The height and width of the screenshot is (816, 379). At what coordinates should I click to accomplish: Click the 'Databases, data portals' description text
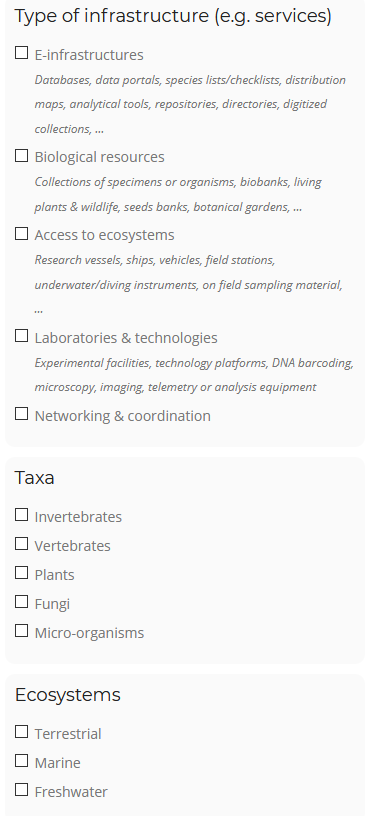coord(190,104)
